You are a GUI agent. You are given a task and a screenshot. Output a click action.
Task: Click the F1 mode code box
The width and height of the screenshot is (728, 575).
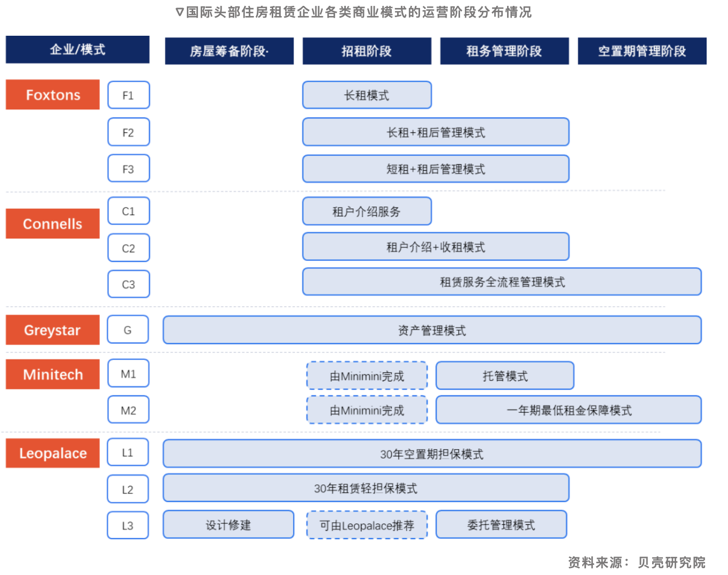pos(128,94)
